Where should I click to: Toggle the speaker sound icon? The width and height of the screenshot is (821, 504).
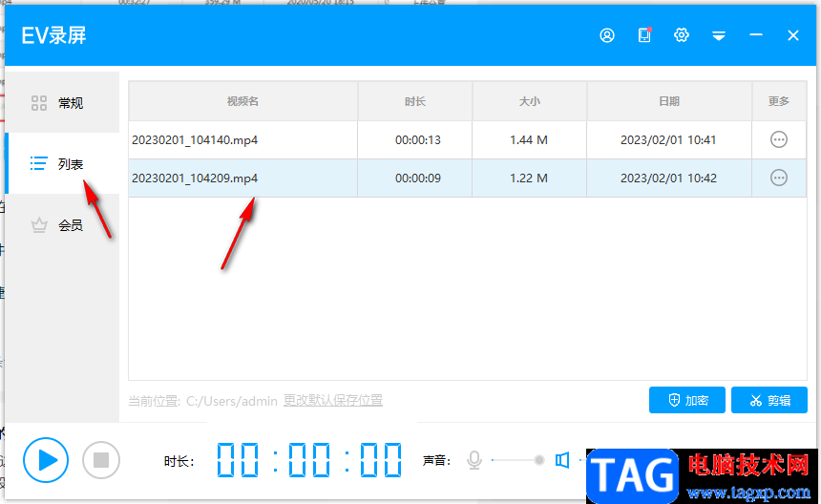(x=562, y=460)
